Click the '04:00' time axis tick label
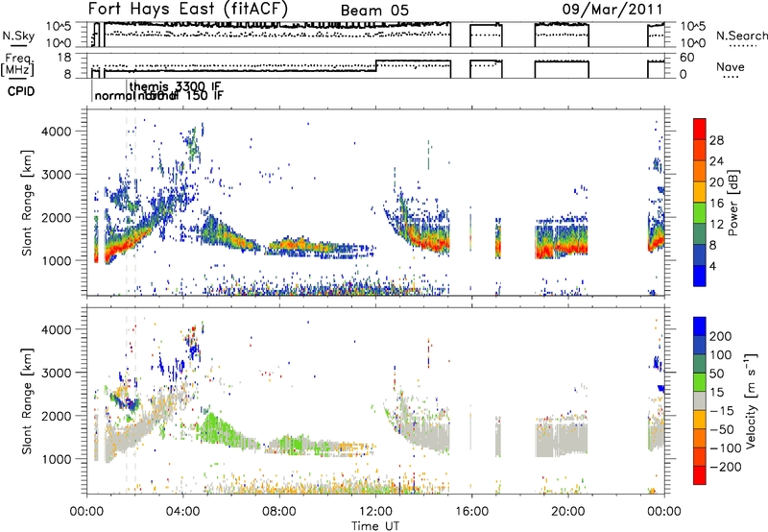This screenshot has width=768, height=532. [182, 512]
